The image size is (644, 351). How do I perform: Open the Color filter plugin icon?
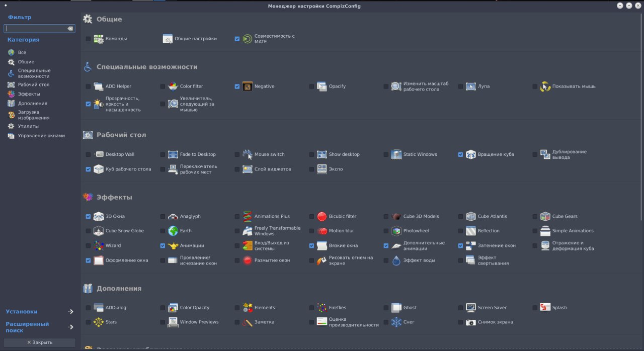point(173,86)
